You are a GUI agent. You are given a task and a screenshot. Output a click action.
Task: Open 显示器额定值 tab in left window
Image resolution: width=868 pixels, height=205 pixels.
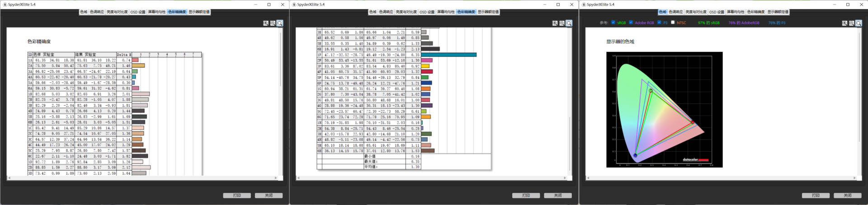pyautogui.click(x=199, y=12)
